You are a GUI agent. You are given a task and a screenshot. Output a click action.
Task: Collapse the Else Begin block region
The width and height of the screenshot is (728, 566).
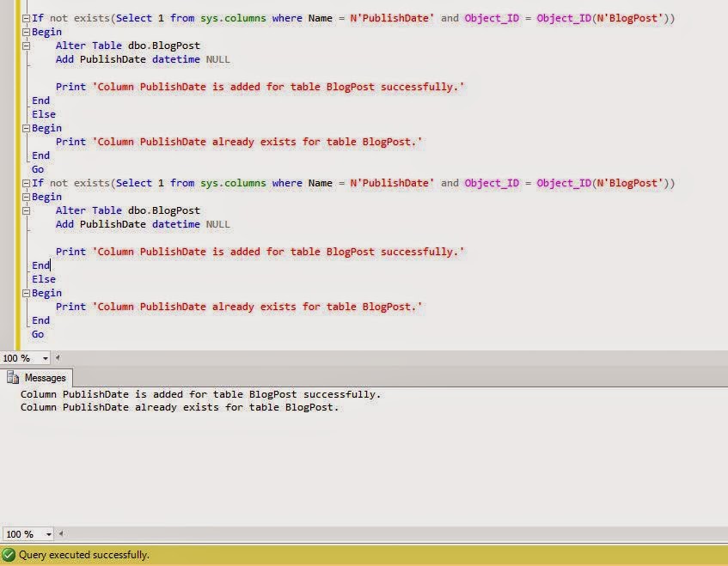pyautogui.click(x=26, y=128)
